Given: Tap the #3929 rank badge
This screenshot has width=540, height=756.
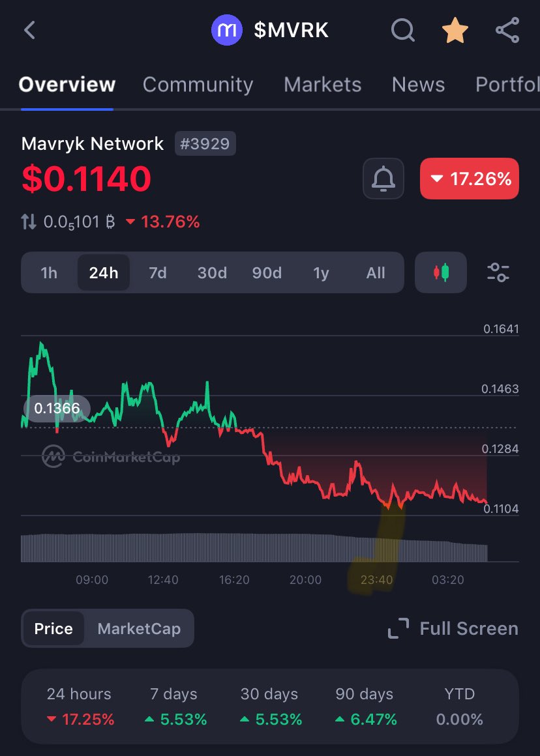Looking at the screenshot, I should click(x=205, y=143).
